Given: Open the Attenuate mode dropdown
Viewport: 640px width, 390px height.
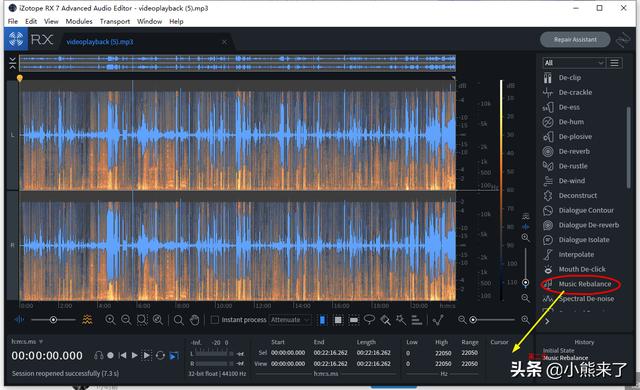Looking at the screenshot, I should [290, 320].
